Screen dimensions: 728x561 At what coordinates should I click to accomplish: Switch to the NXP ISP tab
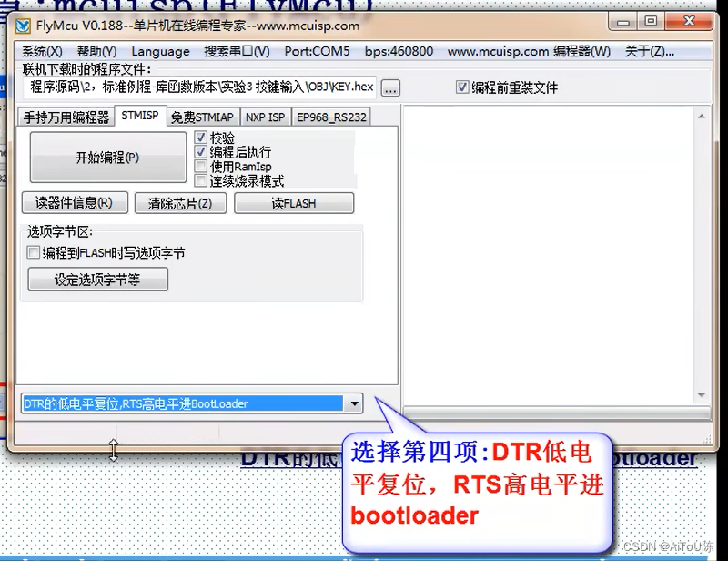[265, 117]
